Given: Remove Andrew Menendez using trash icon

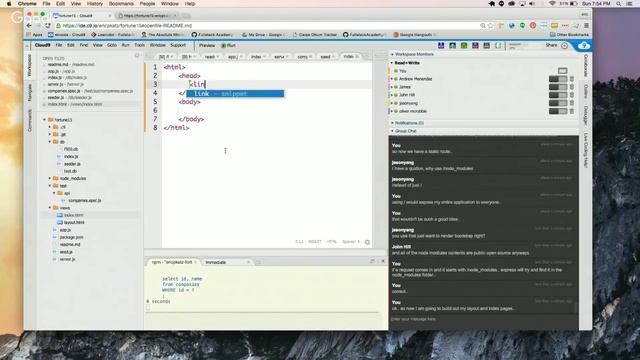Looking at the screenshot, I should click(572, 79).
